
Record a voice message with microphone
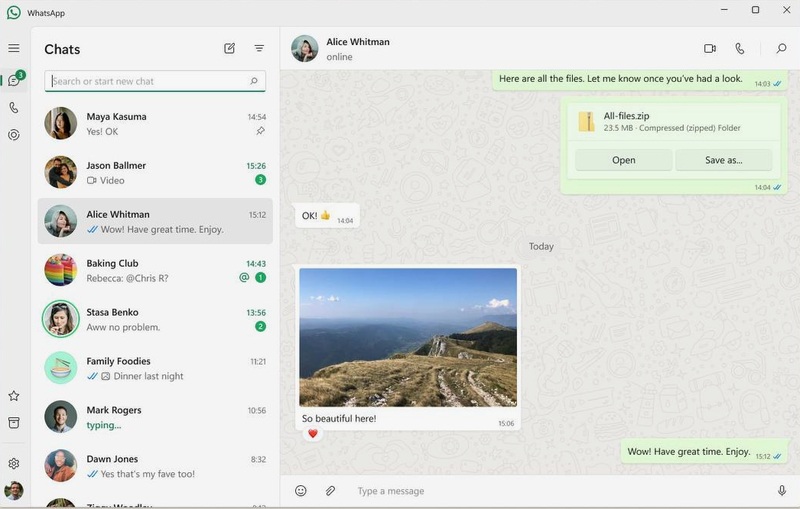782,491
